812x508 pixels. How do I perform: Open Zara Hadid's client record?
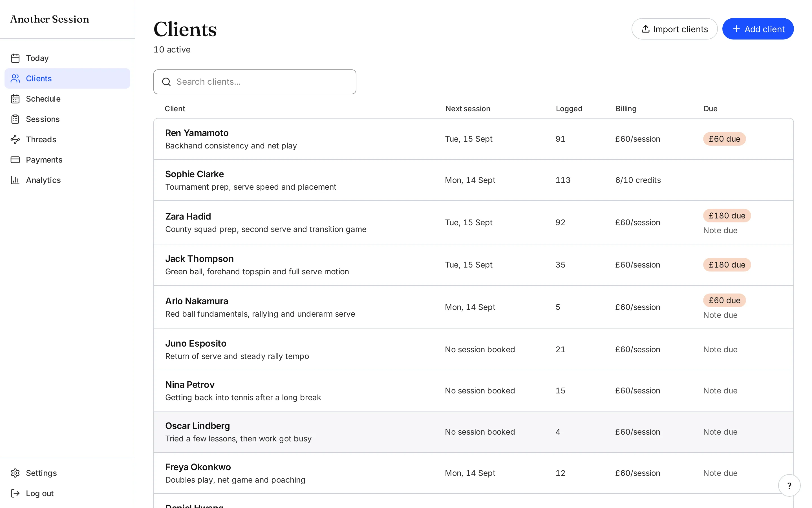(x=473, y=222)
